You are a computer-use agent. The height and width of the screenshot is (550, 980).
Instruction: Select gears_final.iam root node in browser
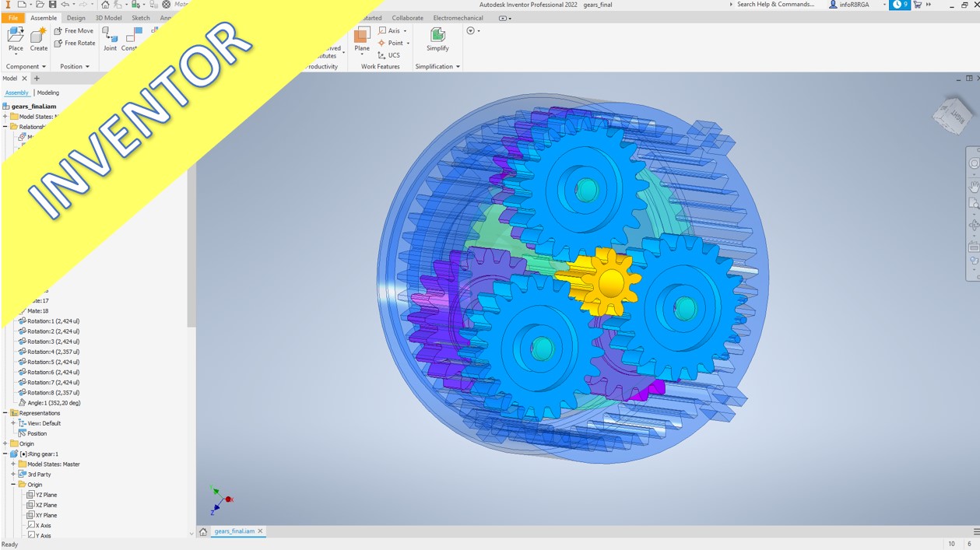[30, 107]
